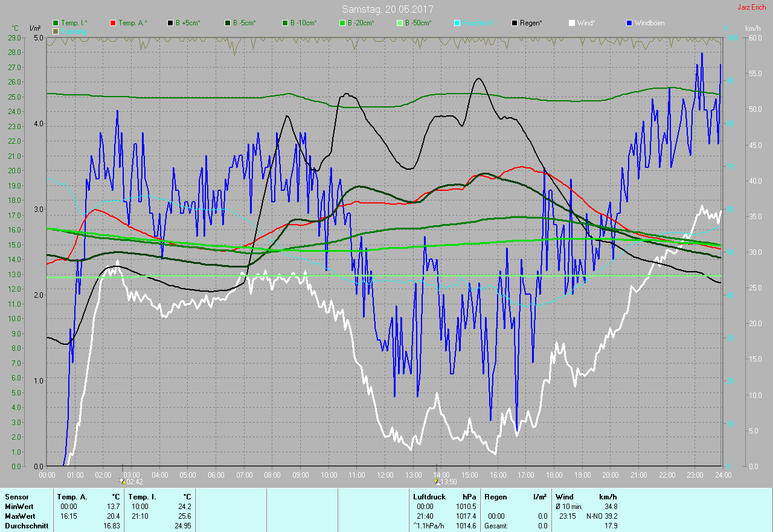
Task: Click the 02:42 marker icon on the time axis
Action: [x=123, y=481]
